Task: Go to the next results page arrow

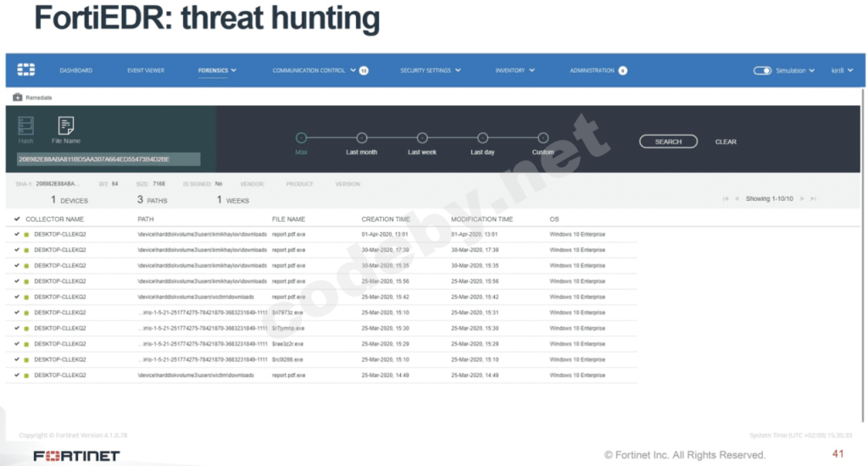Action: coord(802,199)
